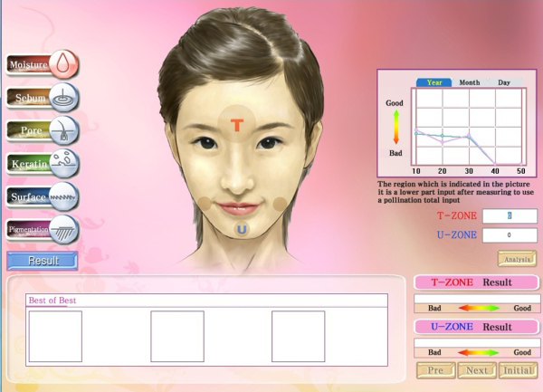The width and height of the screenshot is (543, 392).
Task: Focus the T-ZONE value input field
Action: [x=510, y=215]
